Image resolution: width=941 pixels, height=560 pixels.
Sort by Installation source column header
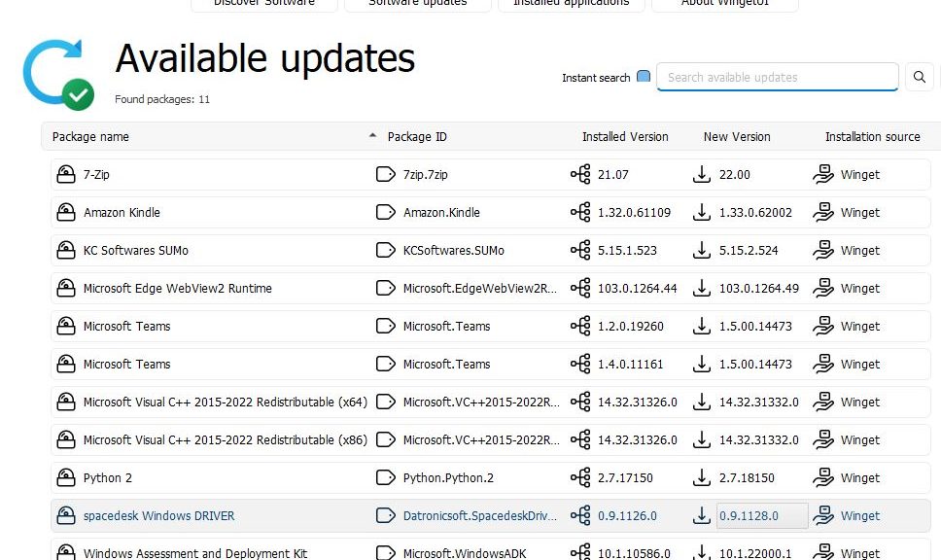pyautogui.click(x=872, y=137)
